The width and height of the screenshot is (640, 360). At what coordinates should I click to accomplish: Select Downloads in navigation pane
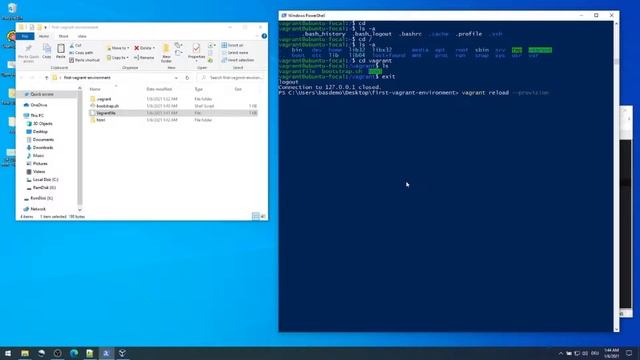tap(40, 148)
